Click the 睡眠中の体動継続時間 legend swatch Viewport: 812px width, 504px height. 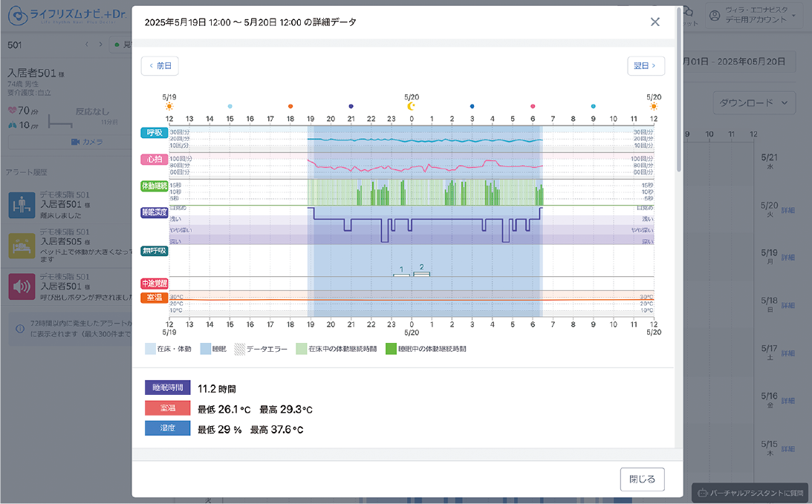pyautogui.click(x=391, y=349)
